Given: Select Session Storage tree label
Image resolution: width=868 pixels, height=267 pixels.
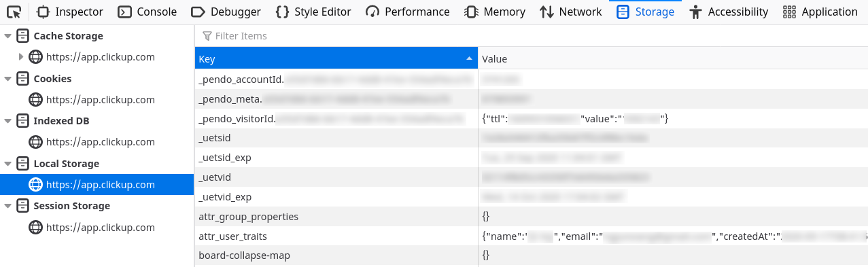Looking at the screenshot, I should tap(71, 206).
